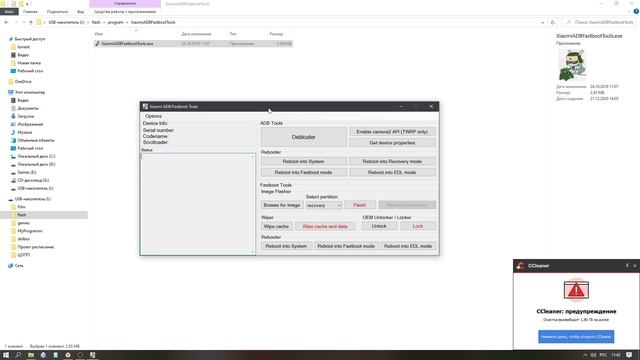This screenshot has height=360, width=640.
Task: Click inside the Status output text area
Action: (198, 204)
